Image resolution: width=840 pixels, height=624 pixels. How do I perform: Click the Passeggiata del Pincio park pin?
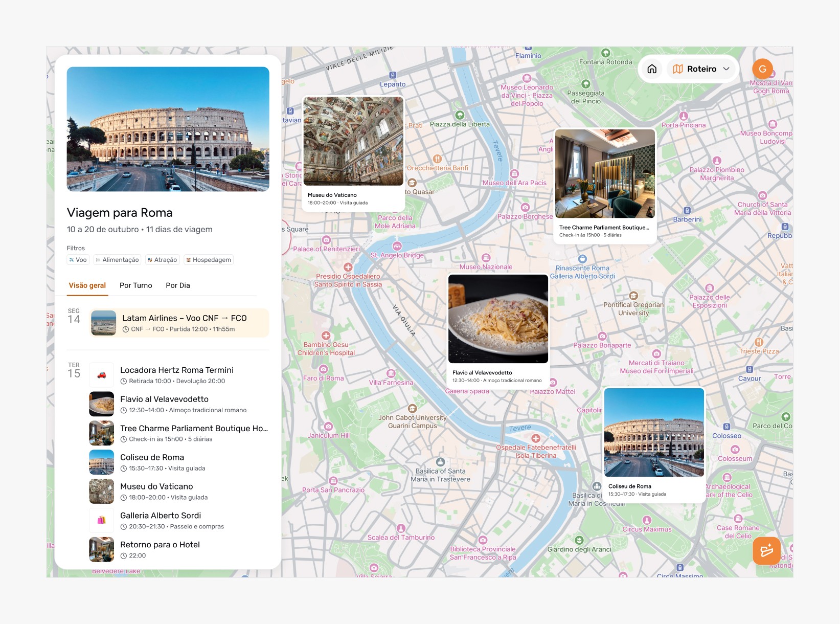[586, 84]
